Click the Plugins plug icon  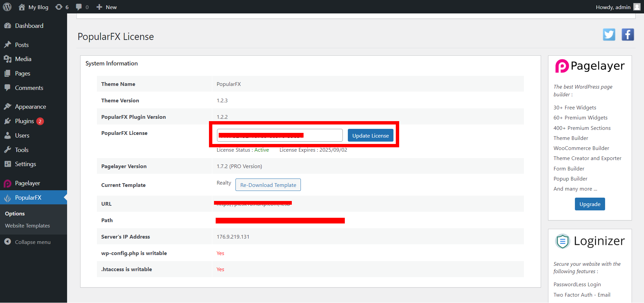[7, 121]
